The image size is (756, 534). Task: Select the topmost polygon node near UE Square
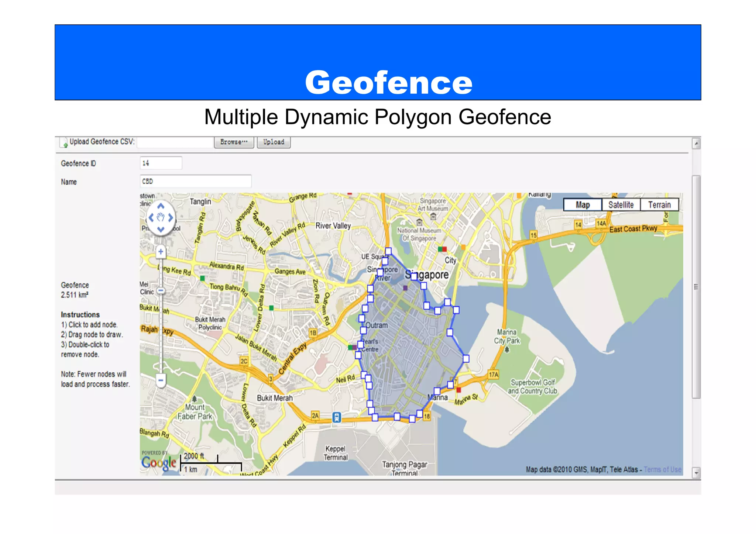[x=388, y=251]
